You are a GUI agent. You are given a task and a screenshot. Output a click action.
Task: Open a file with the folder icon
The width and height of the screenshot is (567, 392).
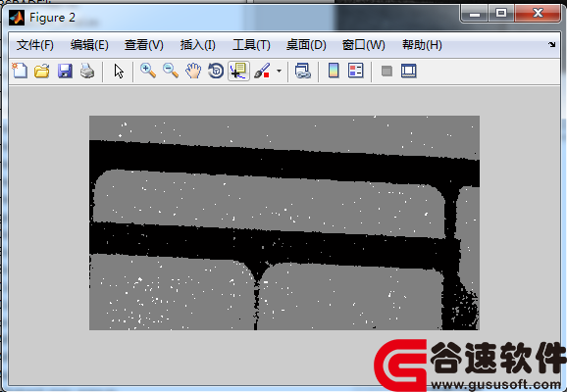pyautogui.click(x=42, y=71)
